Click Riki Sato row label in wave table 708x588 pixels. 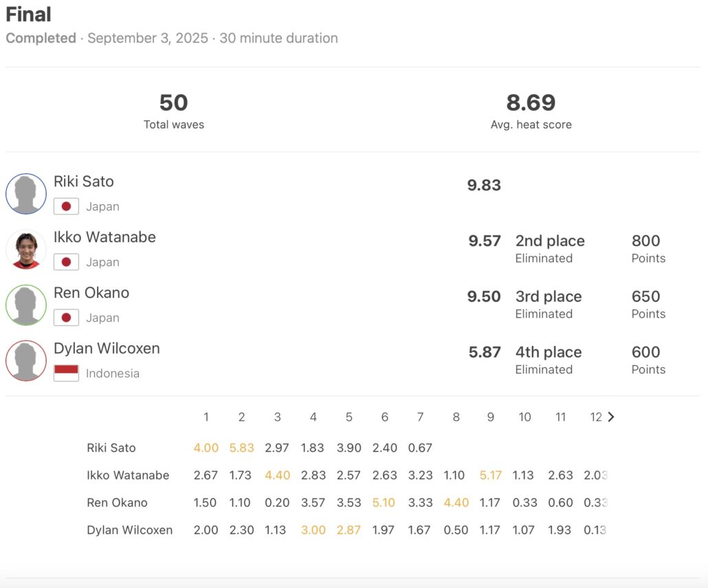click(111, 448)
